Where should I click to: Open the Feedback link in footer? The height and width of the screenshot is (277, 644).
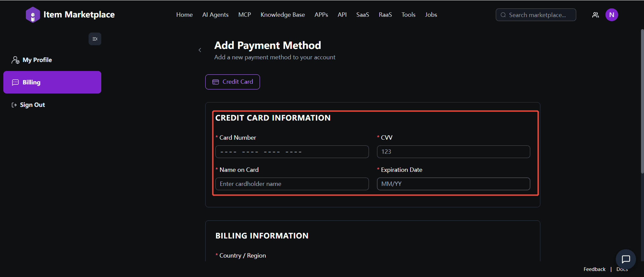[x=594, y=269]
